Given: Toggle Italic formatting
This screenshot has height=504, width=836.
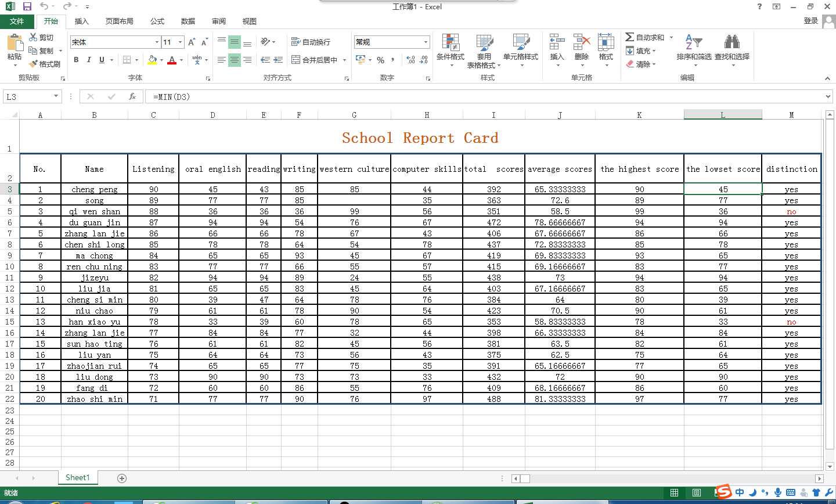Looking at the screenshot, I should click(89, 60).
